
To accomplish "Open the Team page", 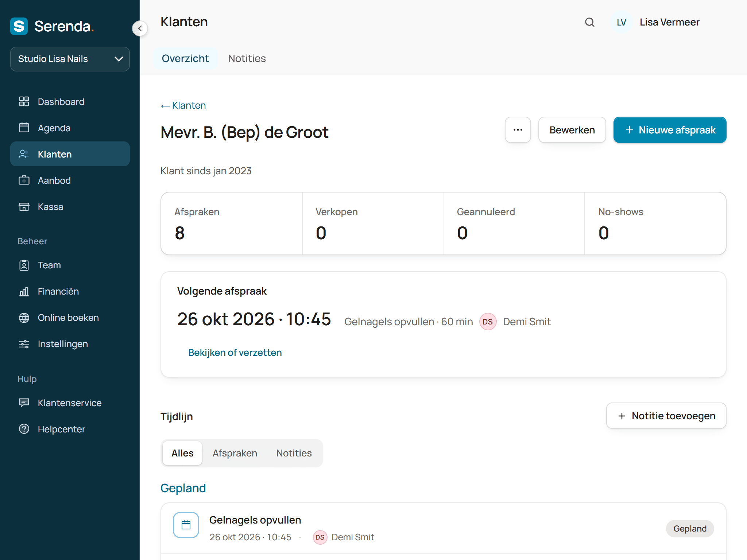I will [x=70, y=265].
